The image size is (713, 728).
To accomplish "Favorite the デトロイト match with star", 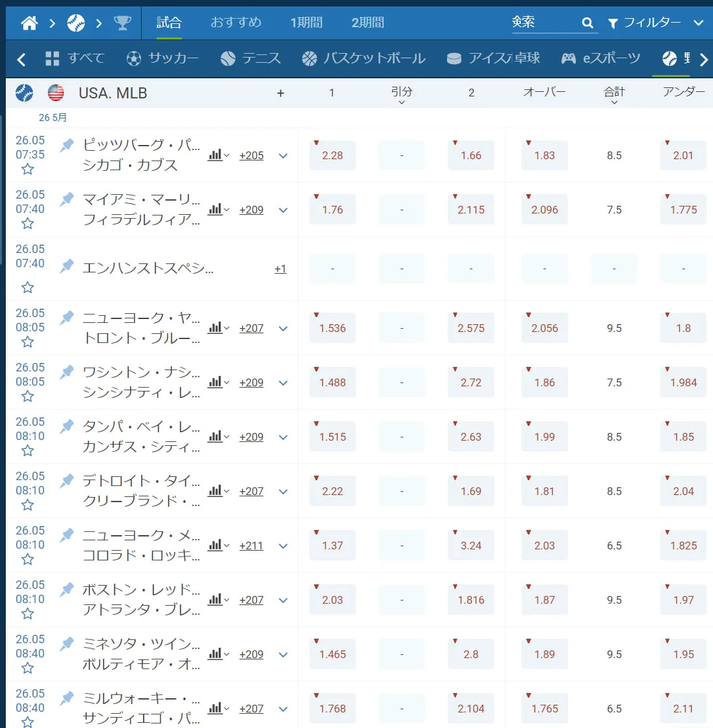I will [x=28, y=505].
